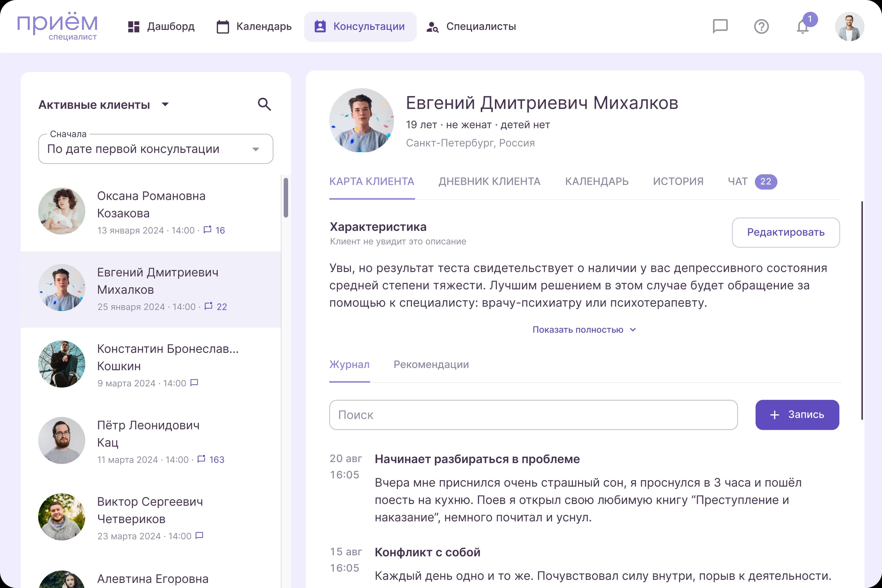Click Редактировать button
The image size is (882, 588).
(x=786, y=232)
